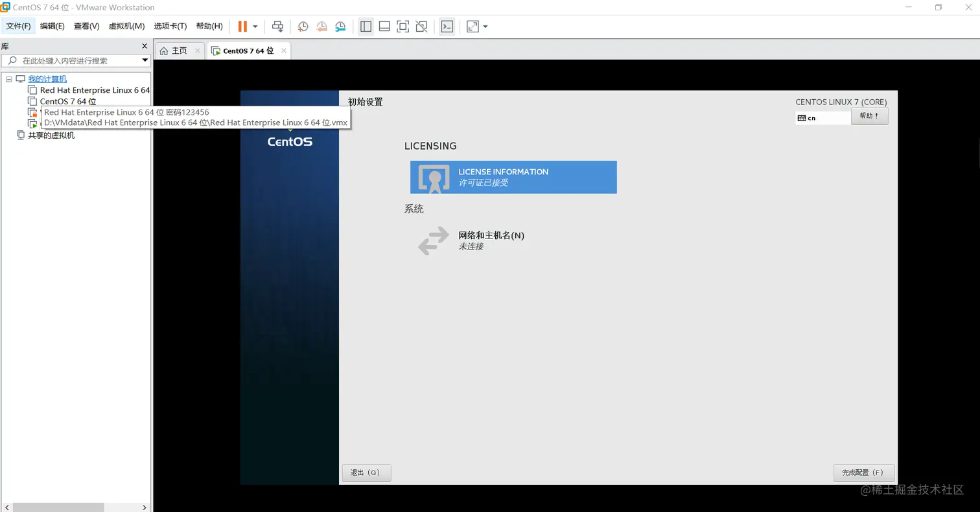Image resolution: width=980 pixels, height=512 pixels.
Task: Close the library panel
Action: [145, 47]
